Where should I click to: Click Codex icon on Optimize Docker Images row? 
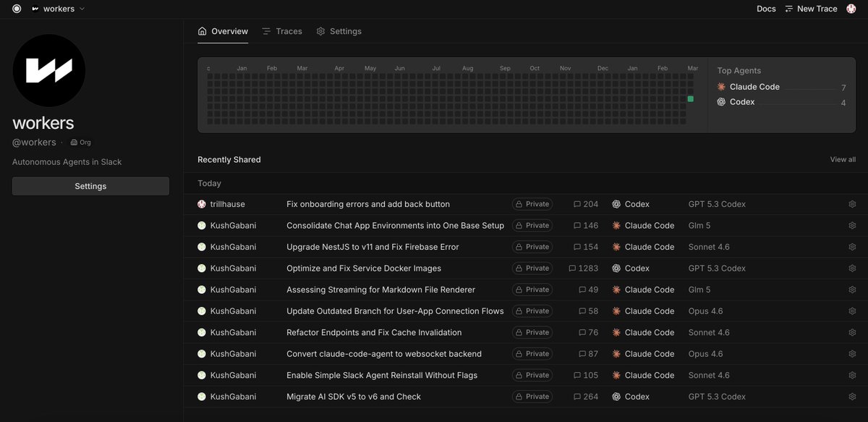pos(616,268)
